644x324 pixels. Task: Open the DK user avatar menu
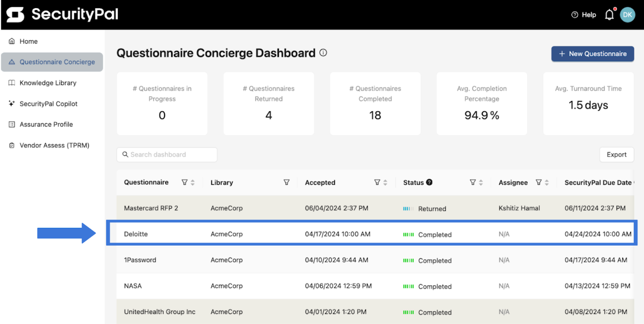tap(627, 15)
